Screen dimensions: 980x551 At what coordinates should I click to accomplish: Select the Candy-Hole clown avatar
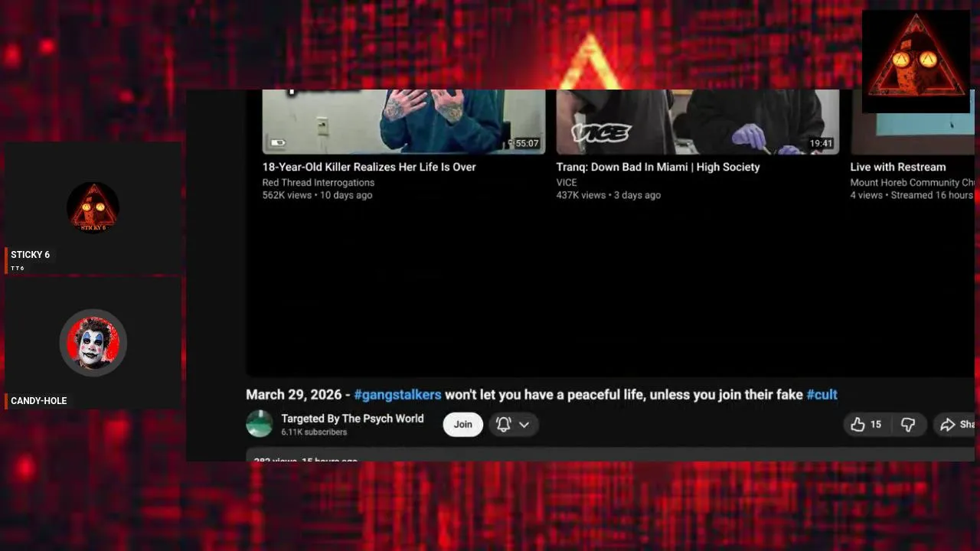[93, 343]
